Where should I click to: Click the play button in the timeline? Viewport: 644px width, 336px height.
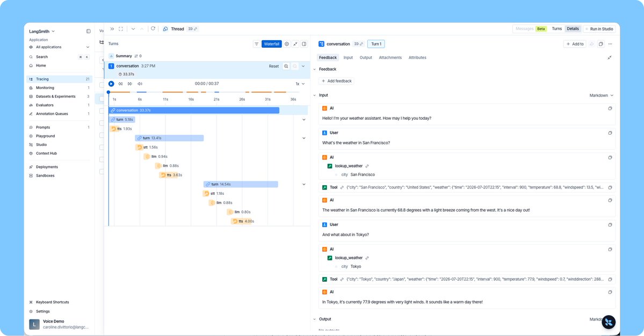click(111, 84)
